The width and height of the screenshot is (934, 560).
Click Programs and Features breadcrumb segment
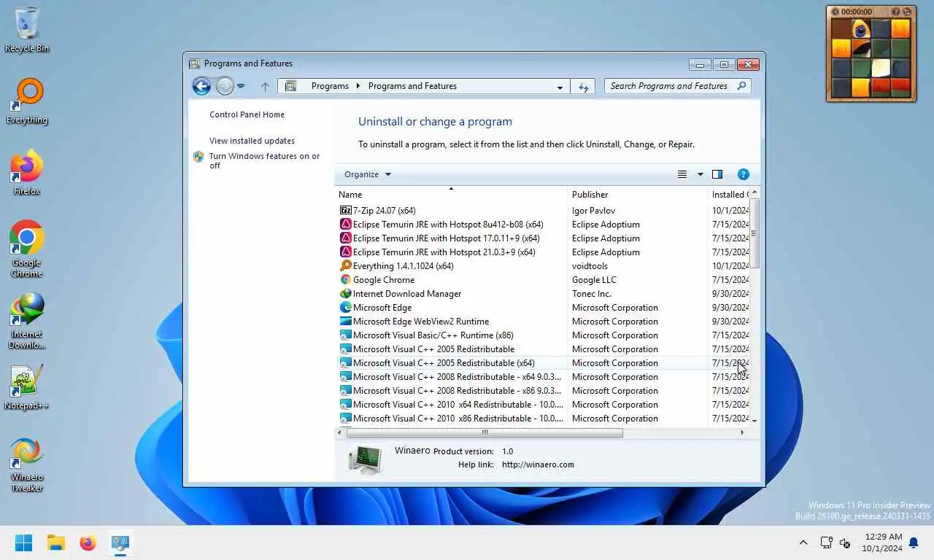tap(412, 86)
